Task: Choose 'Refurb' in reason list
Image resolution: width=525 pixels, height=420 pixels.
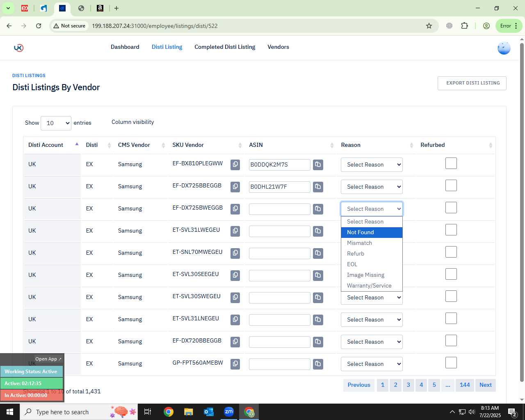Action: click(372, 253)
